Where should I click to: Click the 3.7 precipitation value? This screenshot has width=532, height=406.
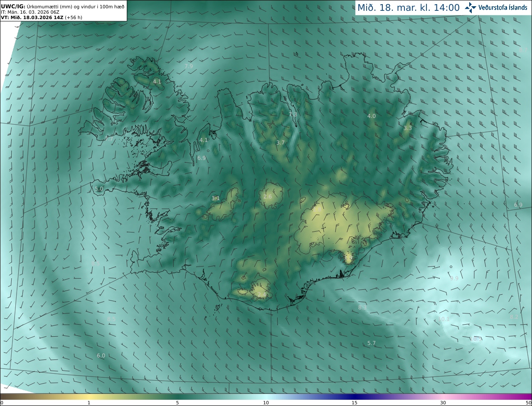(x=281, y=142)
